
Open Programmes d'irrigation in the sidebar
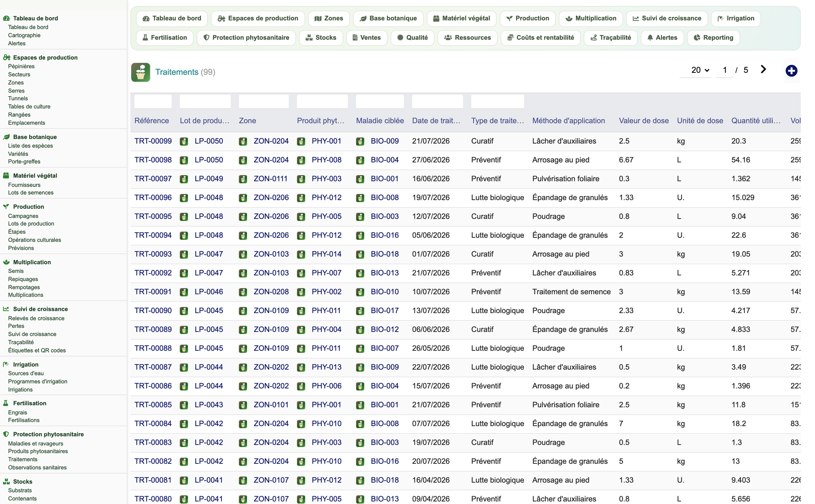click(37, 381)
